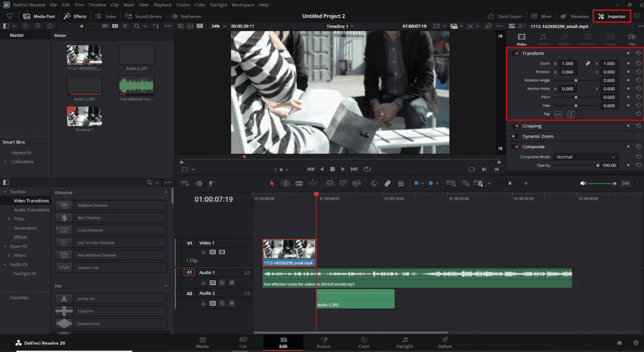Select the arrow Selection tool

point(272,184)
